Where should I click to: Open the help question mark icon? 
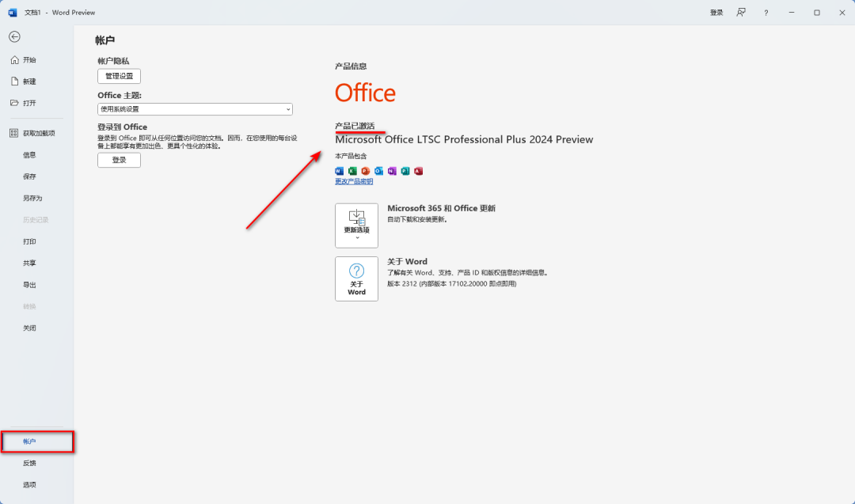(x=766, y=12)
